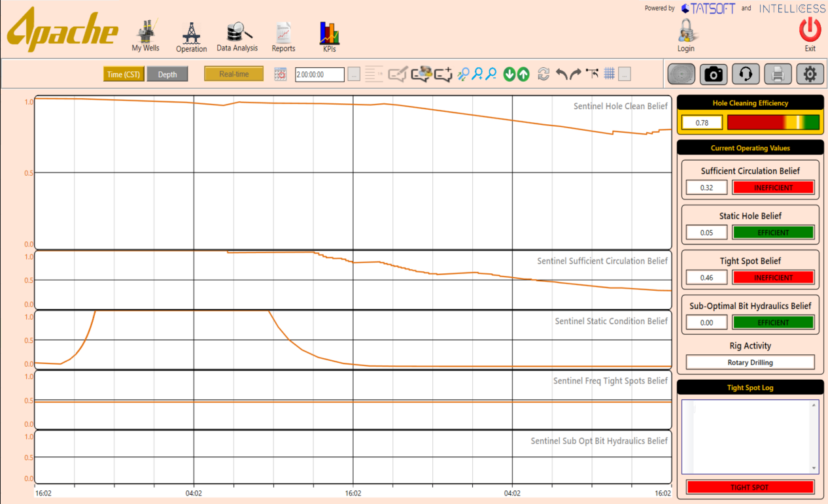
Task: Open the headset support icon
Action: tap(745, 75)
